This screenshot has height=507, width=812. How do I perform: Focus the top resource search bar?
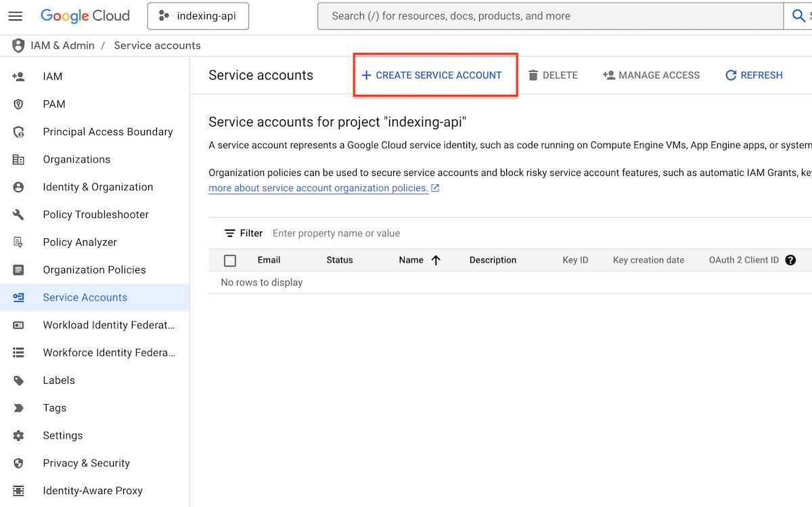pyautogui.click(x=548, y=16)
